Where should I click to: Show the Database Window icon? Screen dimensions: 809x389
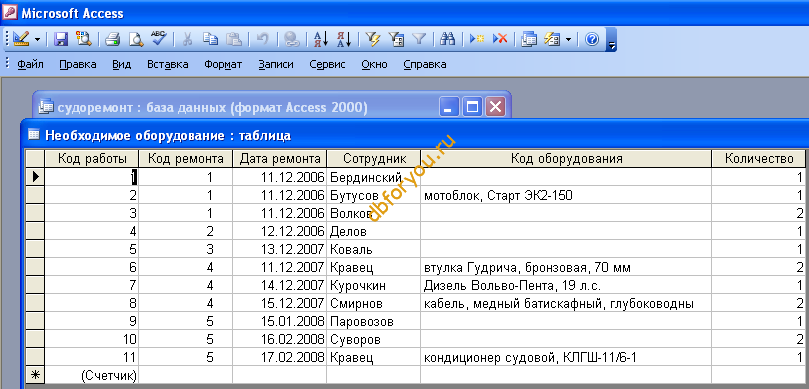(529, 39)
